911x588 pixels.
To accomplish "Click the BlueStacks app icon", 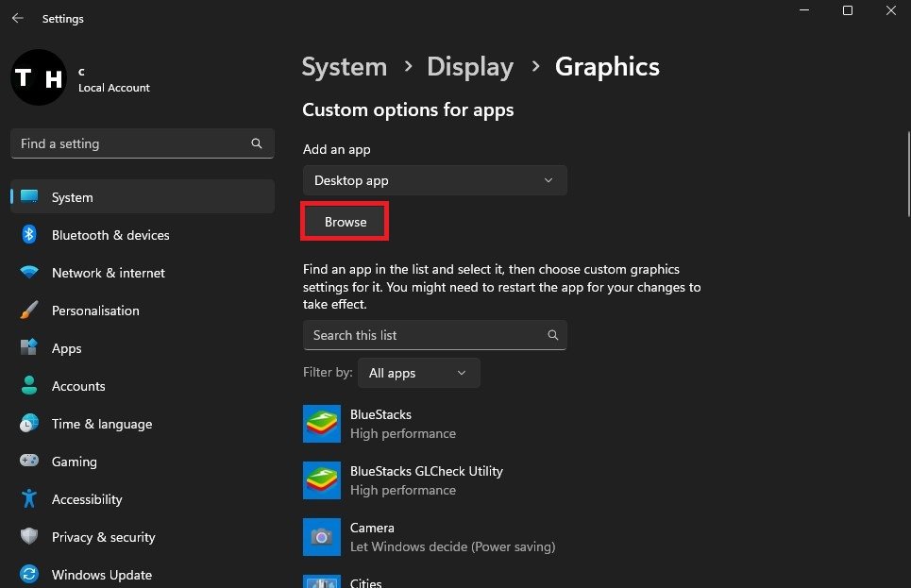I will click(x=322, y=424).
